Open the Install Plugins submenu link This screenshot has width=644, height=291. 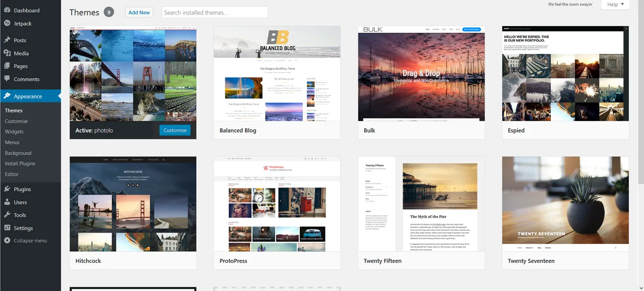(x=20, y=164)
